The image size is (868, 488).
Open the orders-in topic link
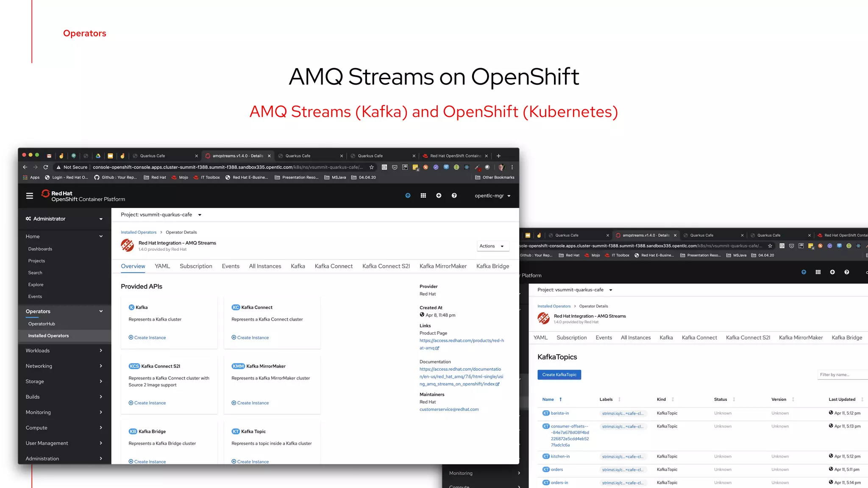559,482
